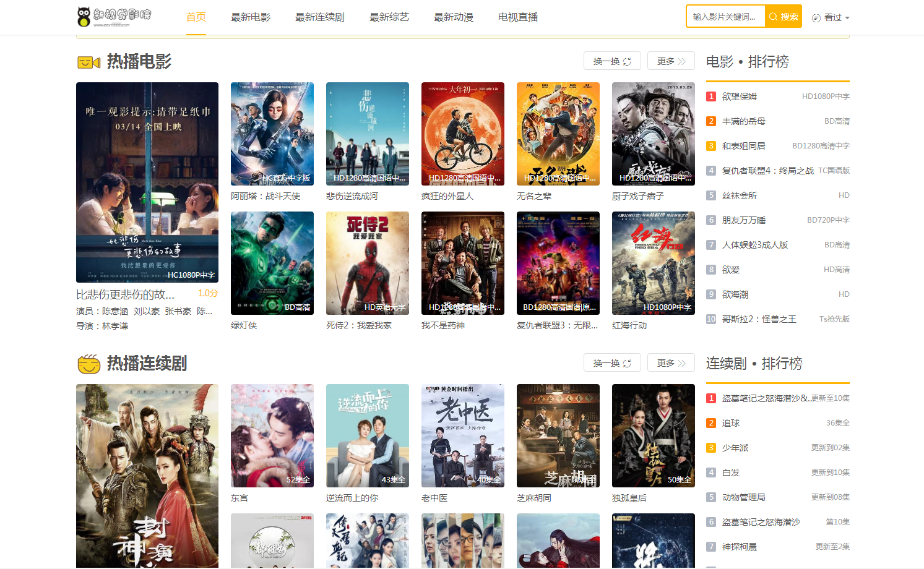
Task: Refresh series with 换一换 button
Action: 612,363
